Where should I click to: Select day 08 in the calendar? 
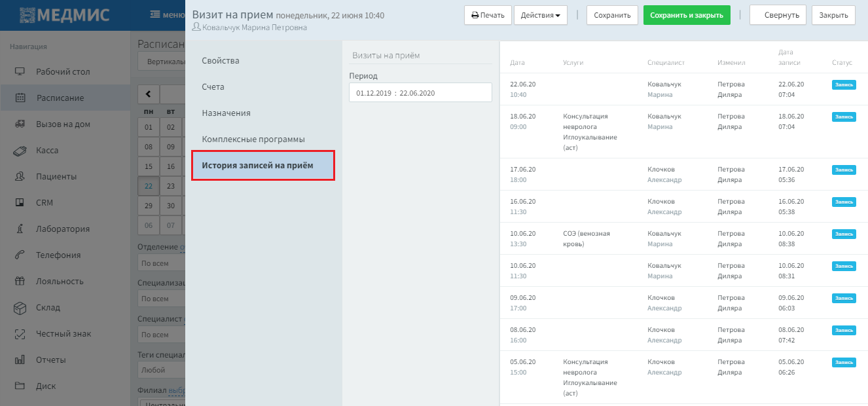[x=149, y=147]
